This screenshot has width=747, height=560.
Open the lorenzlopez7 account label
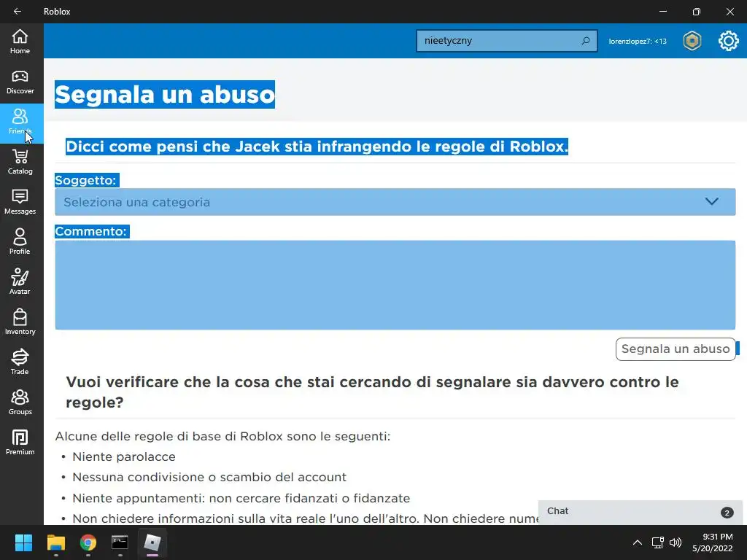(x=638, y=42)
